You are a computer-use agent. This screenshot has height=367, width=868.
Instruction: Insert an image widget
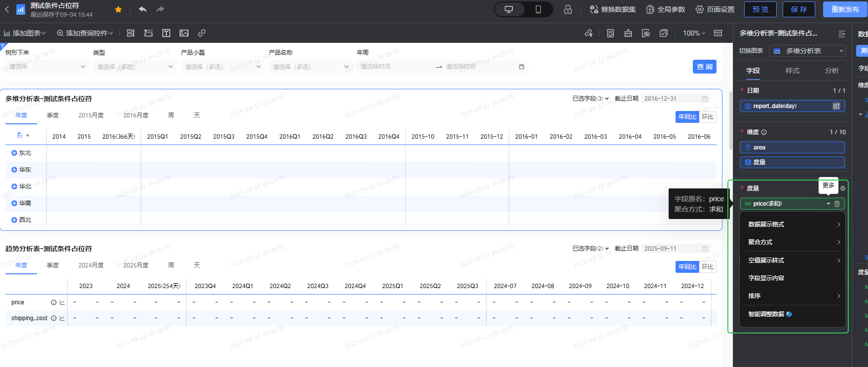184,33
